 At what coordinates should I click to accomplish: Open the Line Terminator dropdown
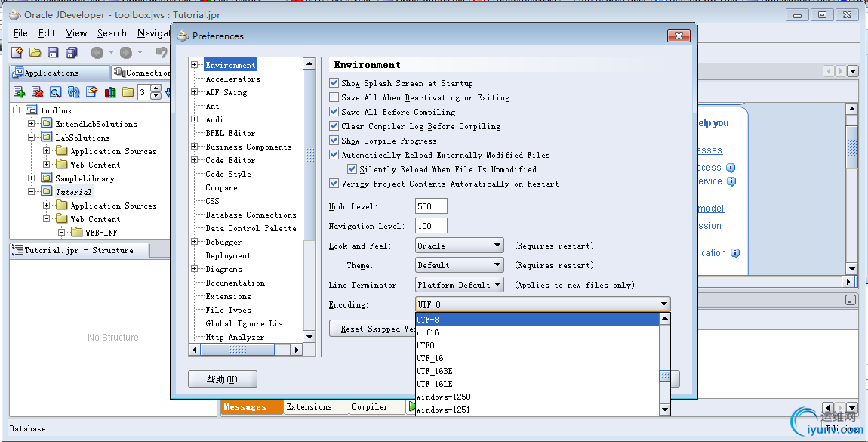pyautogui.click(x=460, y=285)
